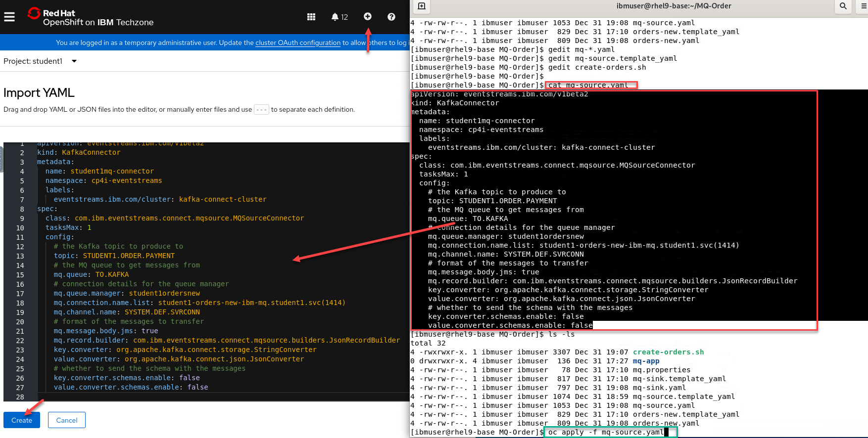Open the terminal window hamburger menu
Viewport: 868px width, 438px height.
(864, 6)
